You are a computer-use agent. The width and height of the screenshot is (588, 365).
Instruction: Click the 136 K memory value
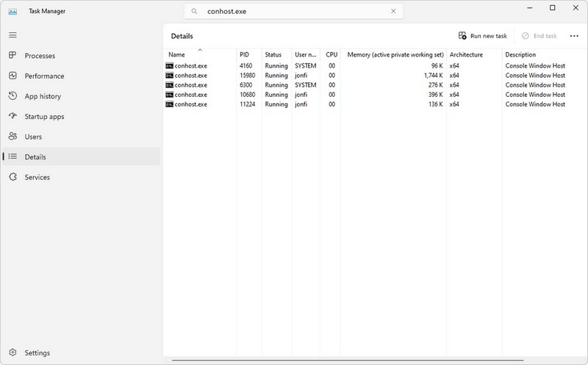pos(436,104)
